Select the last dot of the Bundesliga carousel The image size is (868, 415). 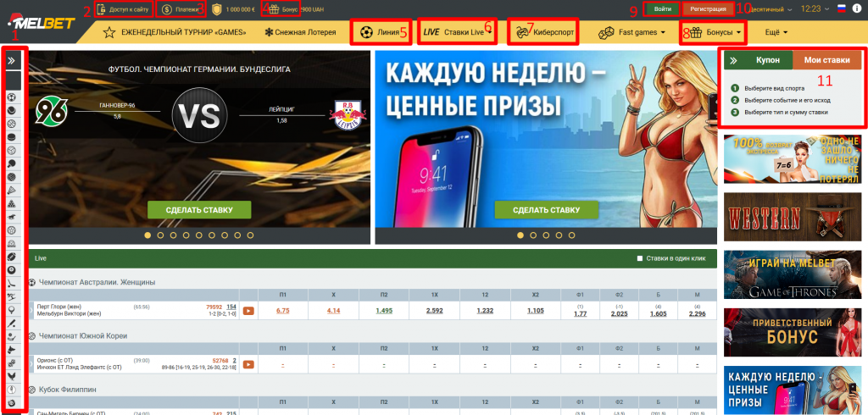pyautogui.click(x=250, y=235)
